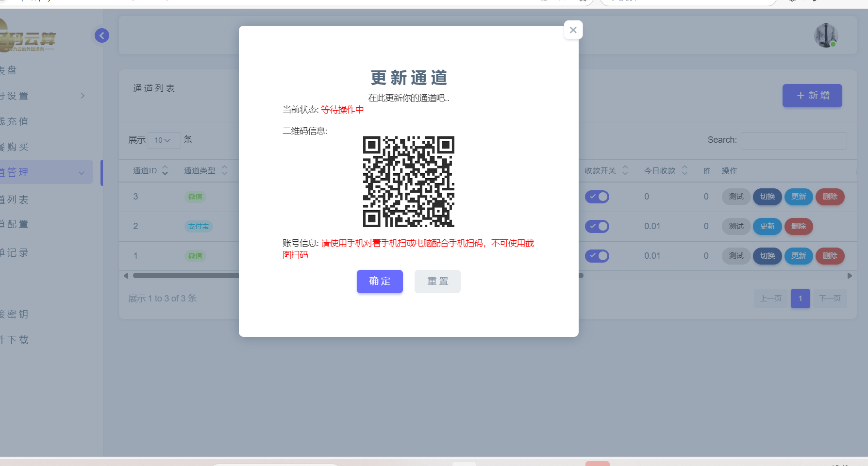The height and width of the screenshot is (466, 868).
Task: Click the 重置 button
Action: [x=437, y=282]
